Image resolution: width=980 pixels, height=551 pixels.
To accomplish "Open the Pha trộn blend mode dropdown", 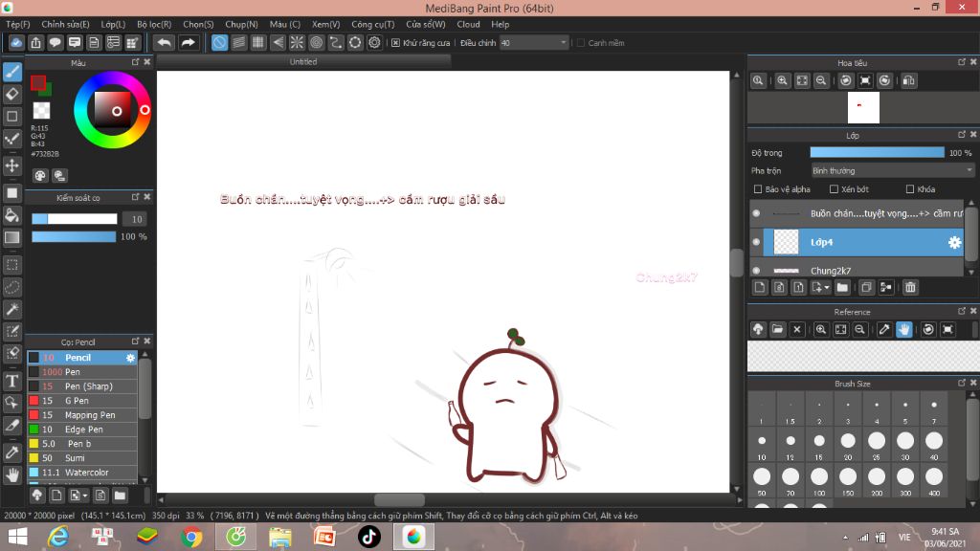I will point(892,170).
